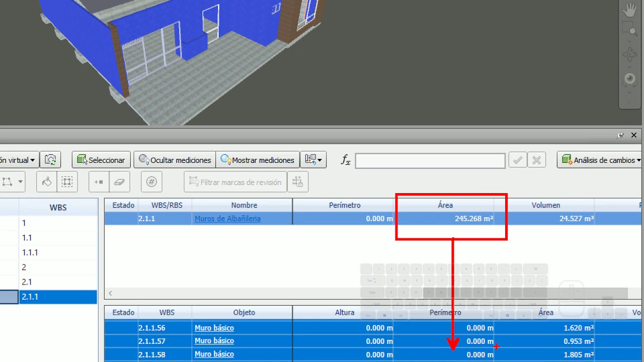644x362 pixels.
Task: Select the bucket fill tool
Action: [47, 182]
